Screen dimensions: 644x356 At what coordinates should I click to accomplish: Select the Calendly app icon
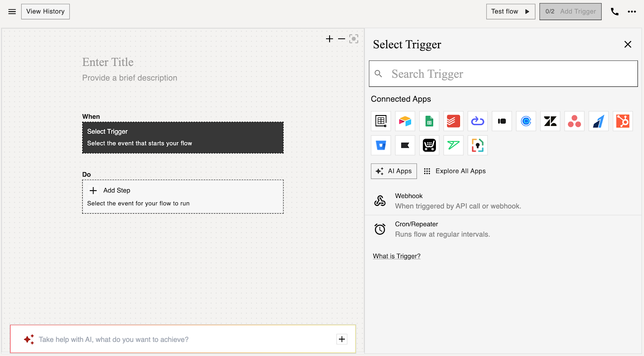(x=526, y=121)
